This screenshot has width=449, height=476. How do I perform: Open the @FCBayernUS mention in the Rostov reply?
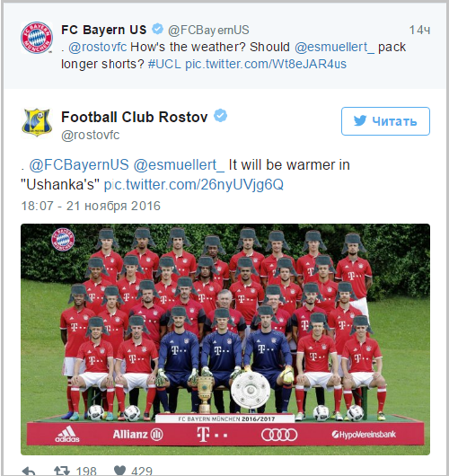click(79, 165)
